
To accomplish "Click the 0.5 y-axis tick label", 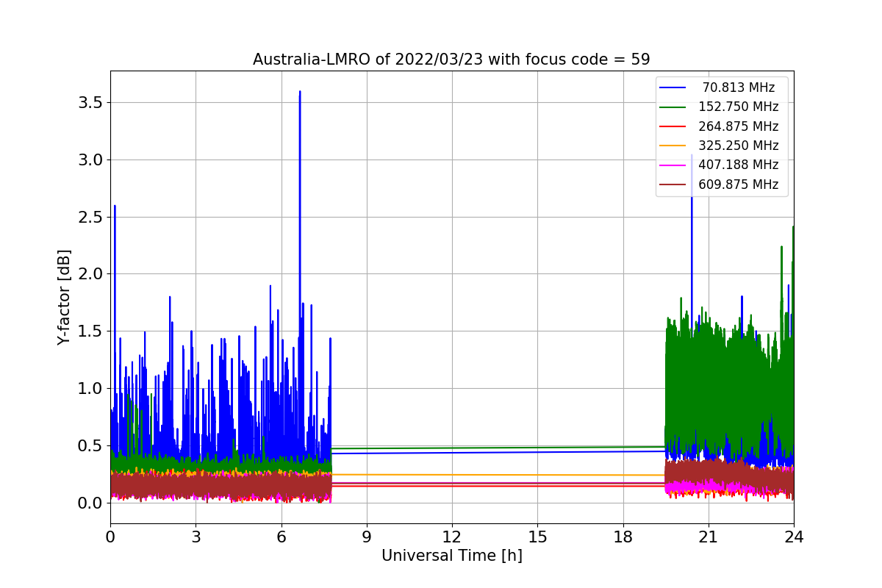I will pos(90,445).
